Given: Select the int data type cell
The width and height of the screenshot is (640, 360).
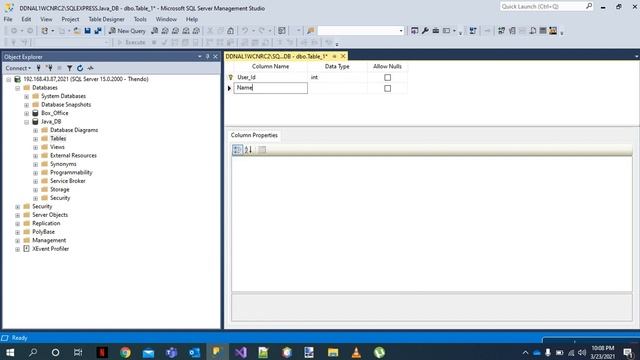Looking at the screenshot, I should (x=337, y=77).
